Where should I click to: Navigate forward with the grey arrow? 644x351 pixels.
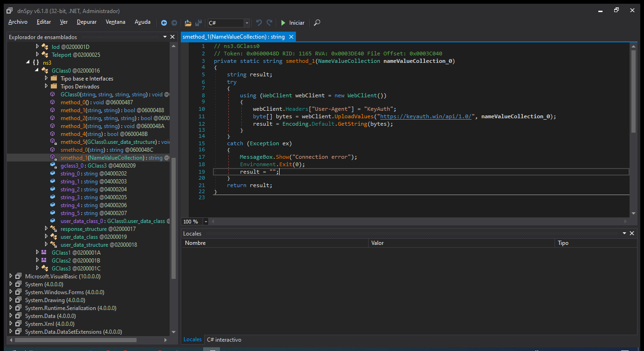(174, 23)
